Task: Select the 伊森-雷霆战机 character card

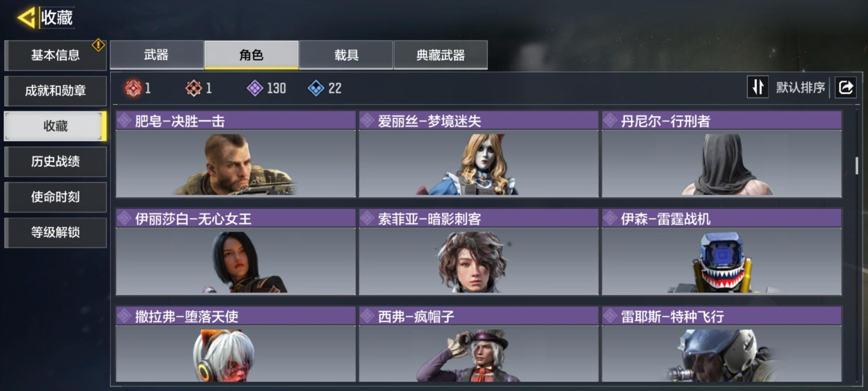Action: point(722,252)
